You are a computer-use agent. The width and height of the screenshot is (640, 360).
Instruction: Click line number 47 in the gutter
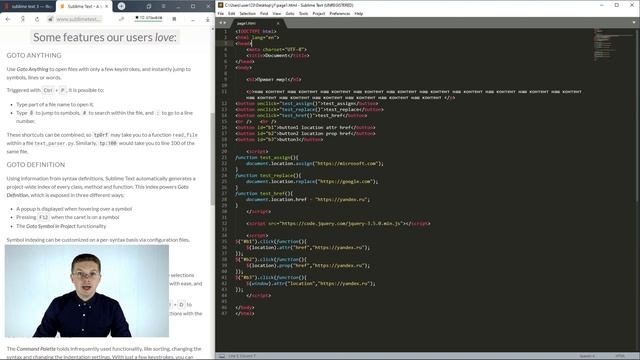click(x=224, y=313)
